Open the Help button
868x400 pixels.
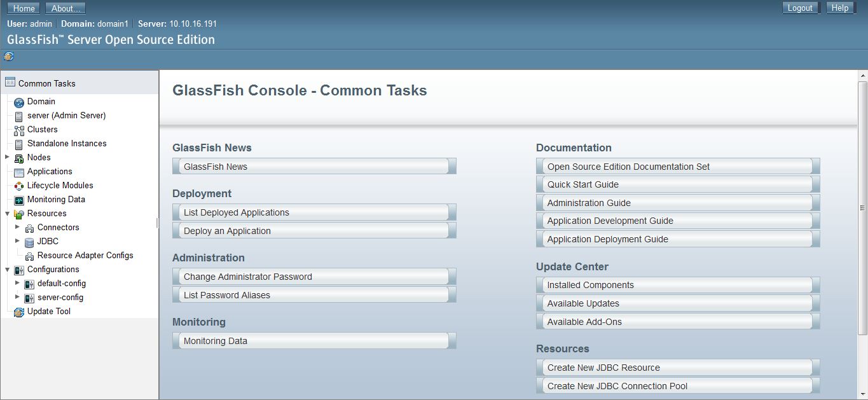[840, 8]
